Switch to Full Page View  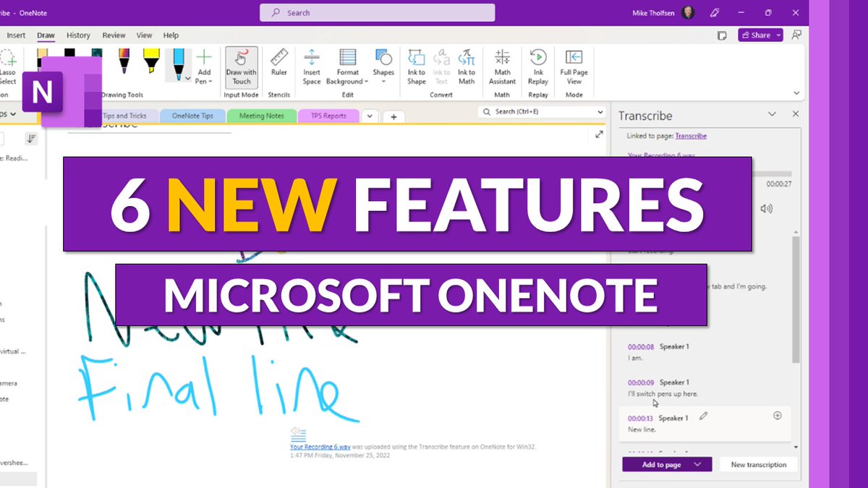574,67
